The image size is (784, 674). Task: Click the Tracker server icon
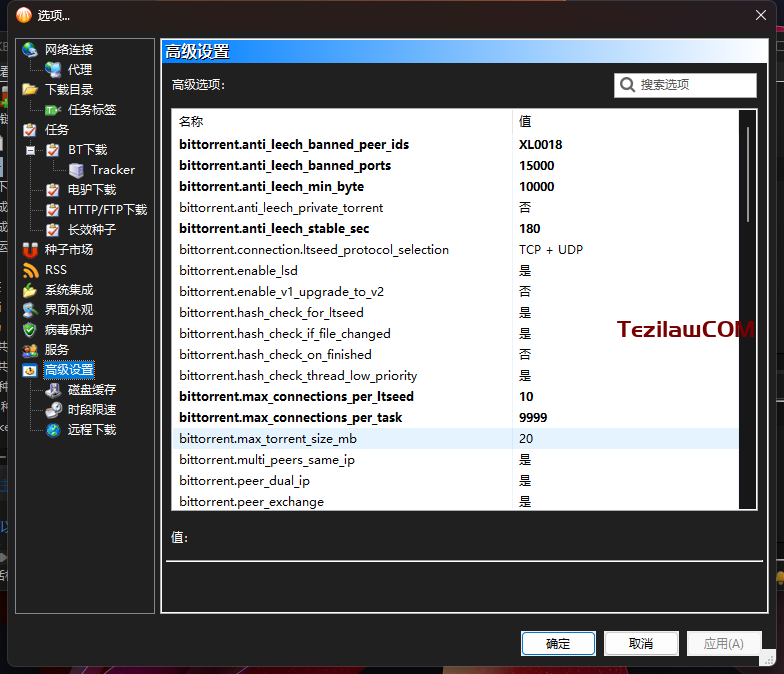(76, 170)
